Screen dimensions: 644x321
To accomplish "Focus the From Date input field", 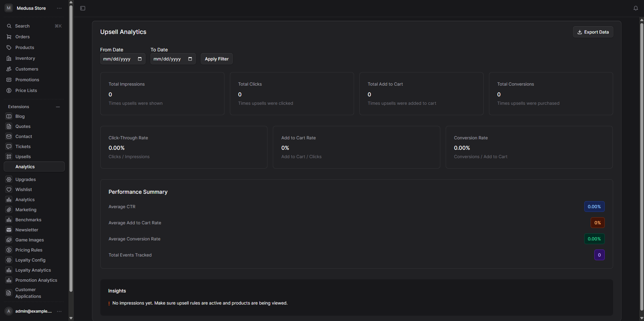I will click(123, 59).
